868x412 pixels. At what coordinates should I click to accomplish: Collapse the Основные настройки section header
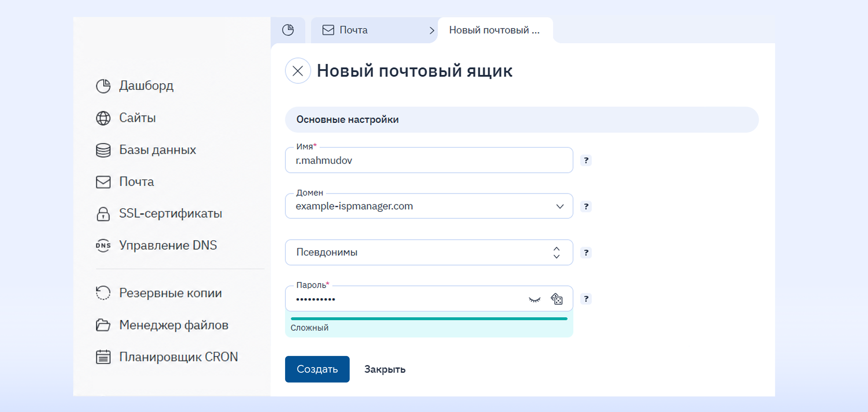pos(521,119)
